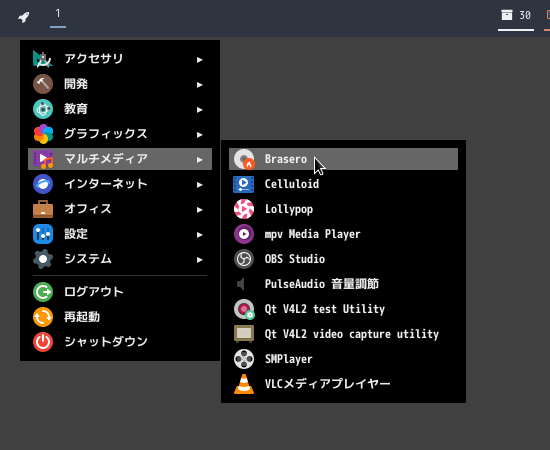Expand the マルチメディア submenu arrow

(x=200, y=160)
